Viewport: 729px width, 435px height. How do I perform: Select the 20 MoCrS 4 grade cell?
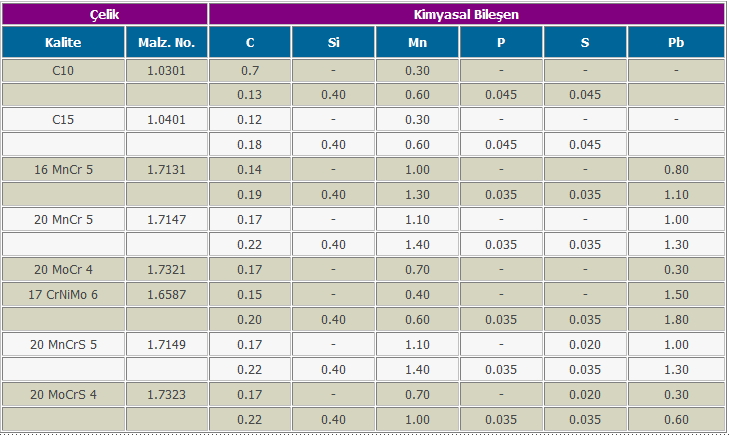63,394
